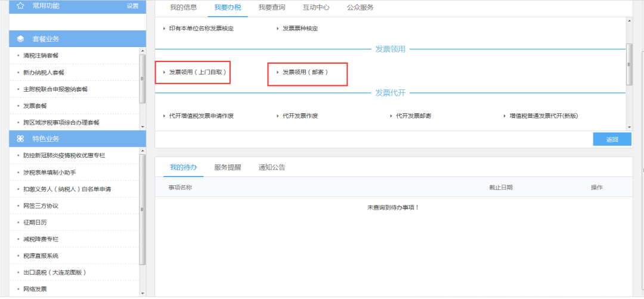644x299 pixels.
Task: Open 减税降费专栏
Action: [41, 239]
